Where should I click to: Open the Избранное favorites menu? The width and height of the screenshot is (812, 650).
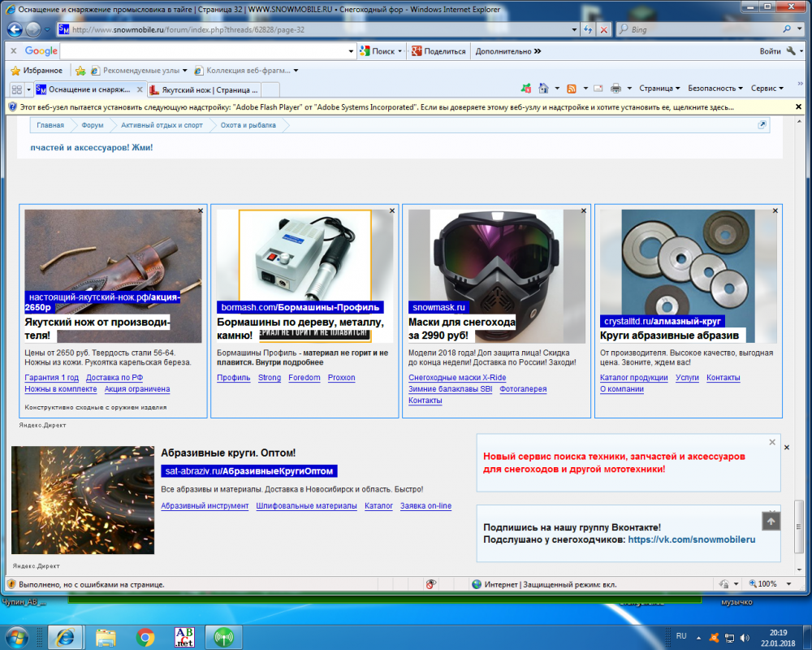tap(37, 71)
